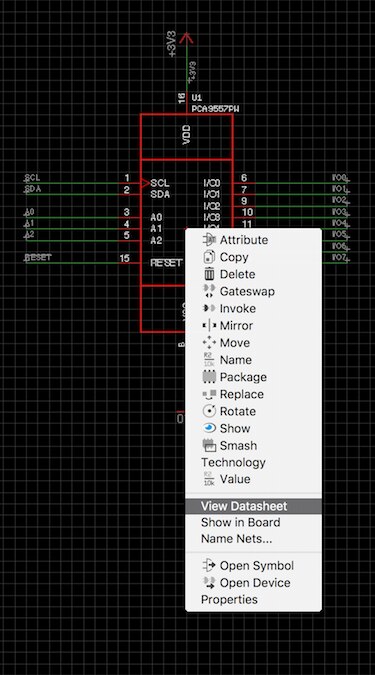375x675 pixels.
Task: Click the Name R2 icon
Action: (x=209, y=360)
